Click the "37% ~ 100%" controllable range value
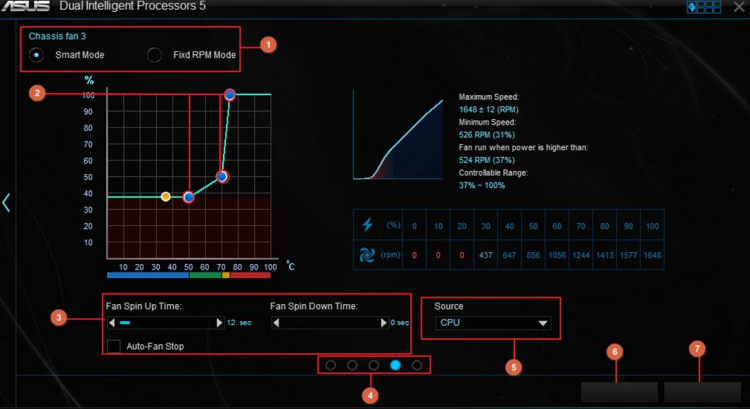 [x=482, y=186]
